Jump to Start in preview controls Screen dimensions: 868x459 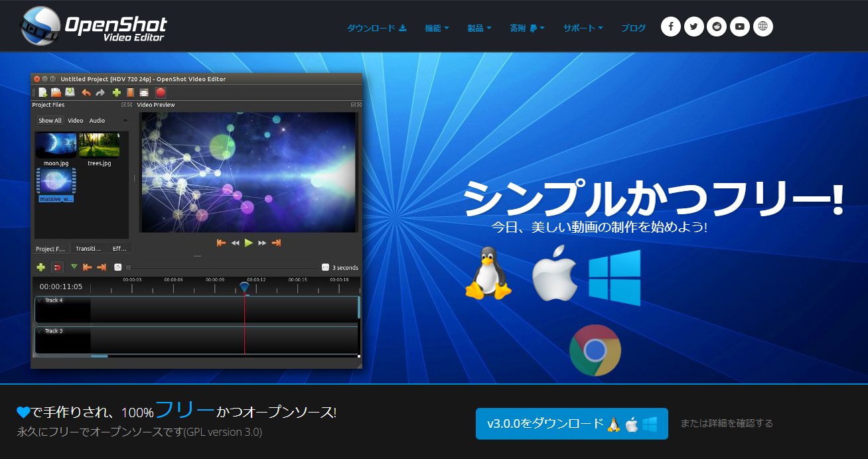click(x=222, y=243)
